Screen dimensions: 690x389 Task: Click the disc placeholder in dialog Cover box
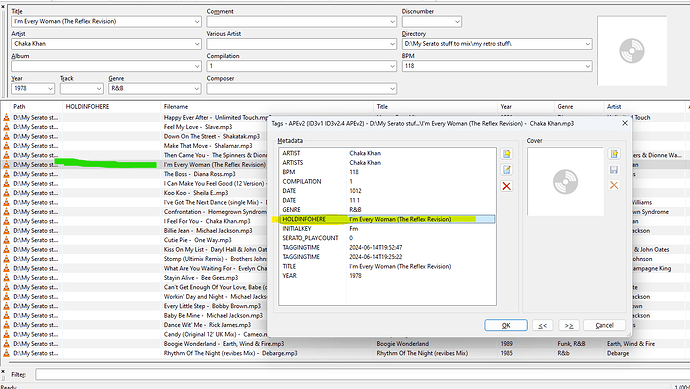tap(565, 182)
